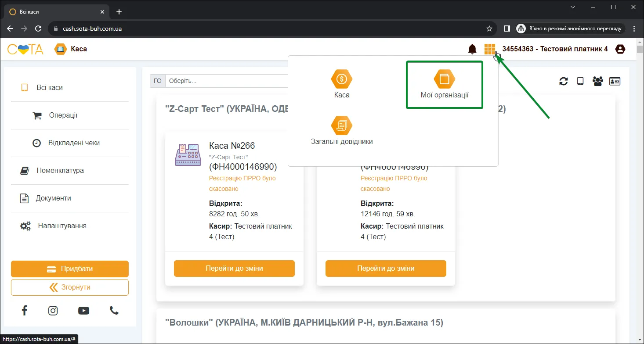Open the Instagram link icon
This screenshot has height=344, width=644.
(x=53, y=311)
